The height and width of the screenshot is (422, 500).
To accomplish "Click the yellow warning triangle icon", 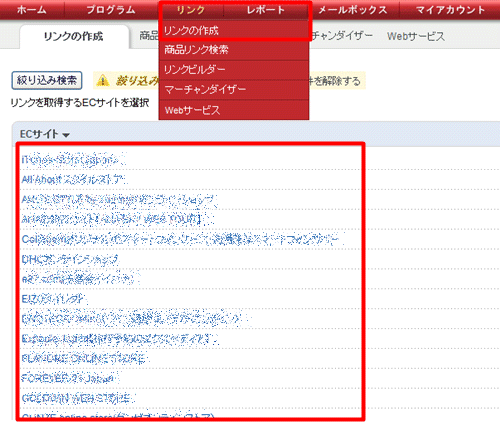I will coord(103,80).
